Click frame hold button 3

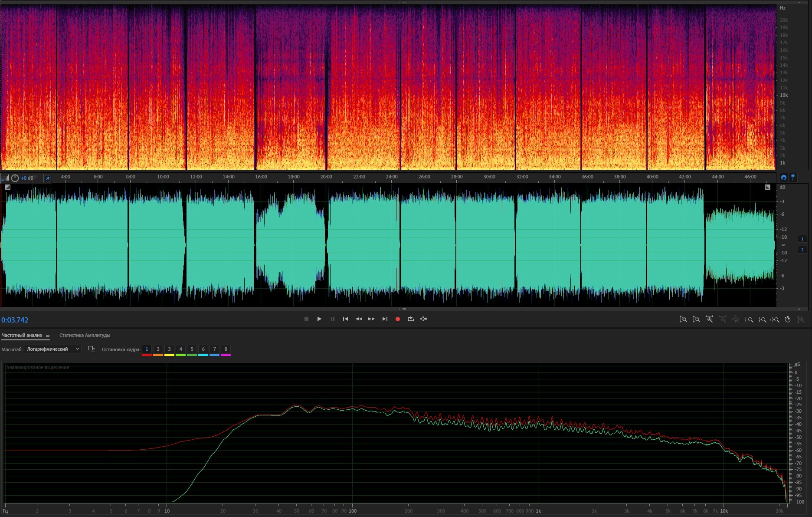pos(169,349)
